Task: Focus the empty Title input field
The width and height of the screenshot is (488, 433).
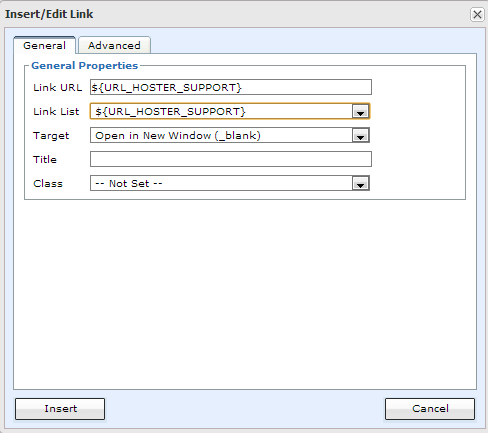Action: click(231, 159)
